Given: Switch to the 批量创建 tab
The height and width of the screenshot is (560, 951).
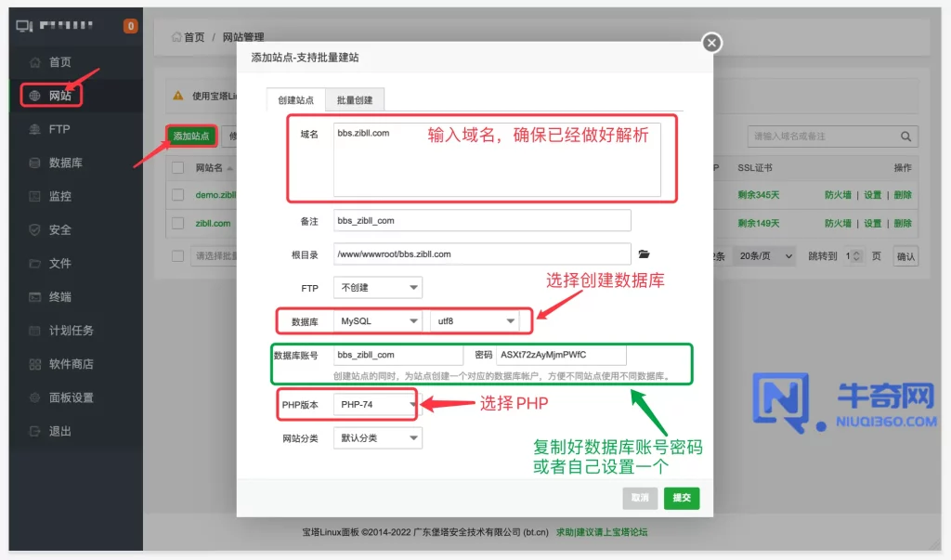Looking at the screenshot, I should coord(354,100).
